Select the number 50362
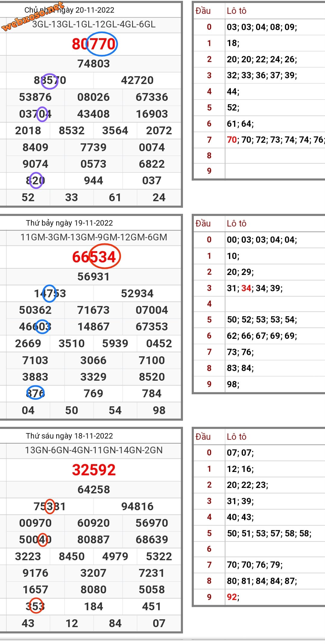Viewport: 325px width, 644px height. click(36, 310)
